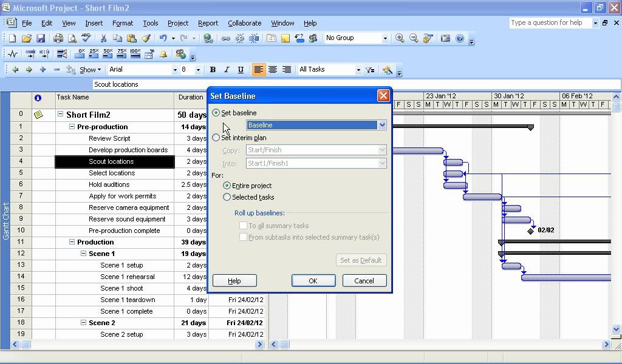Indent the task with the right arrow
622x364 pixels.
coord(29,70)
